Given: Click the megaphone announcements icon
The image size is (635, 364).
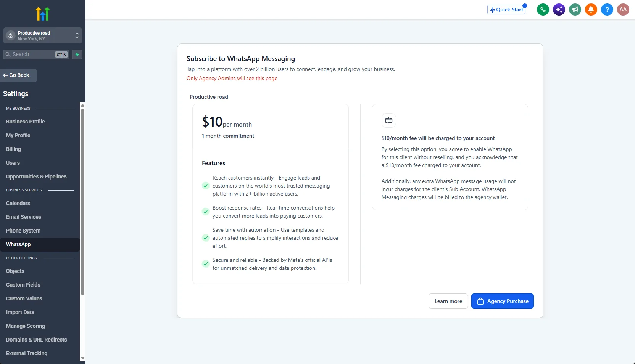Looking at the screenshot, I should pyautogui.click(x=575, y=10).
